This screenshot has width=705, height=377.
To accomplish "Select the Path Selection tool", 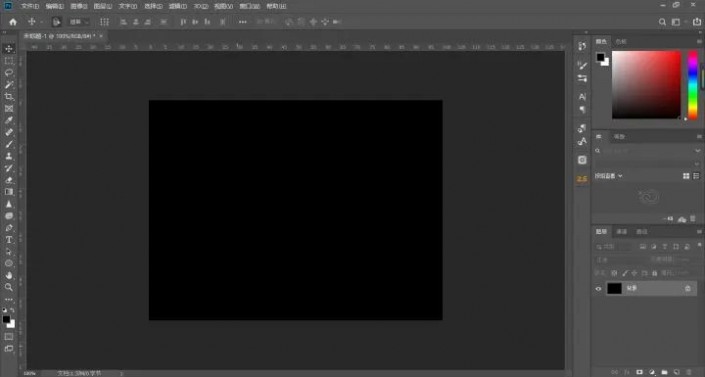I will tap(9, 251).
